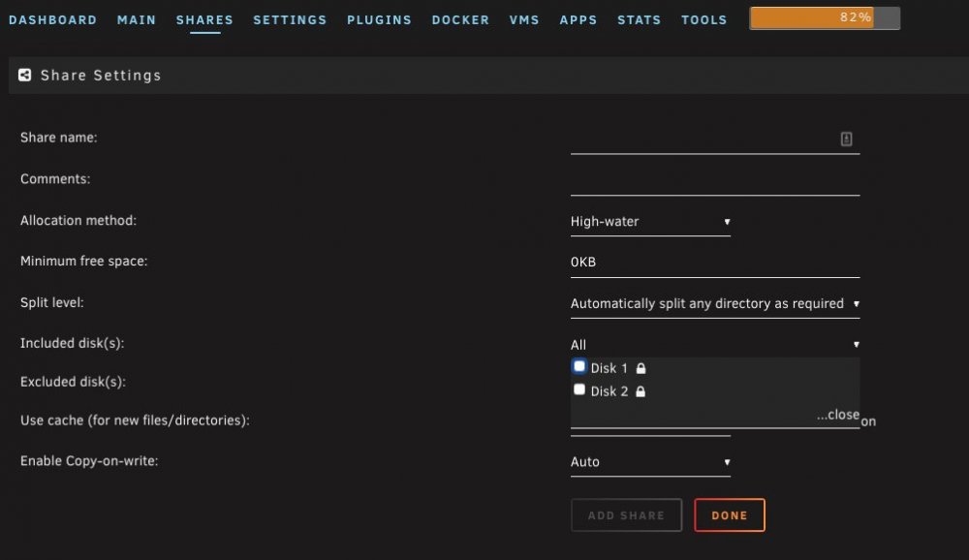Open the Tools tab

(x=703, y=19)
